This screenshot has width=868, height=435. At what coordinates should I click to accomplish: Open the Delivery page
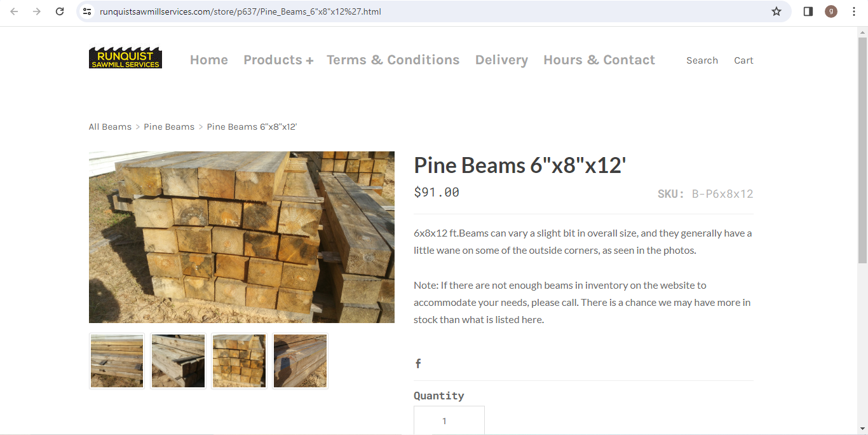pos(501,60)
